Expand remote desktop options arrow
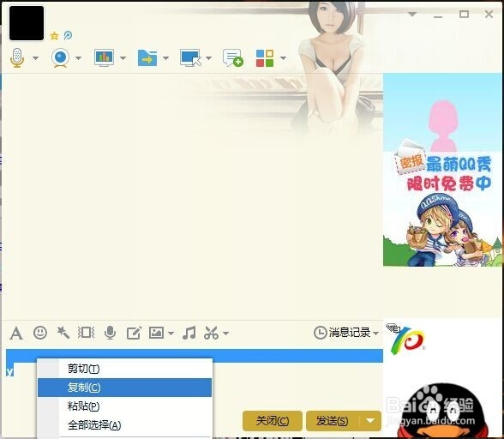Image resolution: width=504 pixels, height=439 pixels. click(208, 58)
